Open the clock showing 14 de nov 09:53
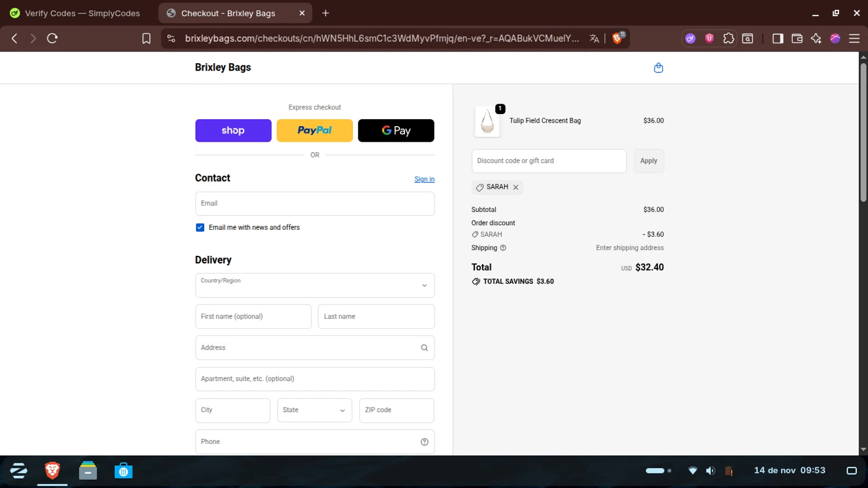This screenshot has width=868, height=488. tap(789, 471)
